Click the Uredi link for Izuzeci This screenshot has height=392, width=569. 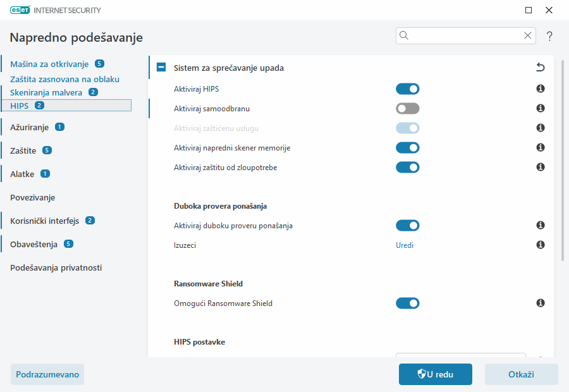click(405, 245)
